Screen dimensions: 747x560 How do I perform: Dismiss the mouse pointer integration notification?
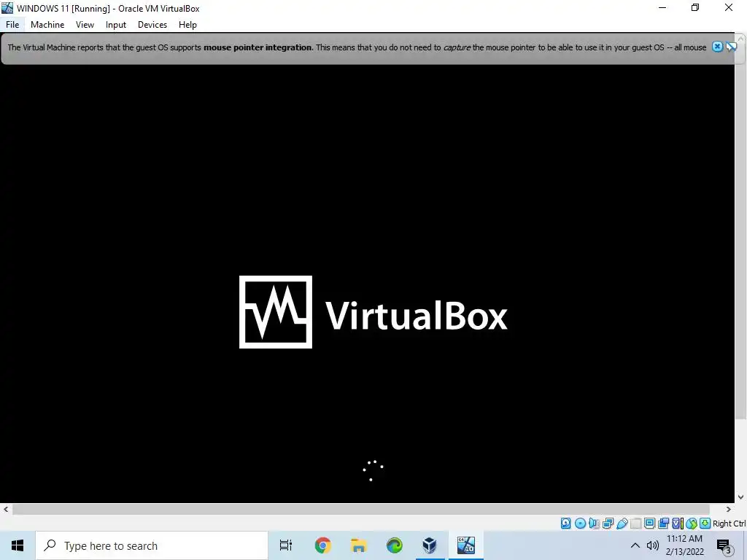coord(717,47)
